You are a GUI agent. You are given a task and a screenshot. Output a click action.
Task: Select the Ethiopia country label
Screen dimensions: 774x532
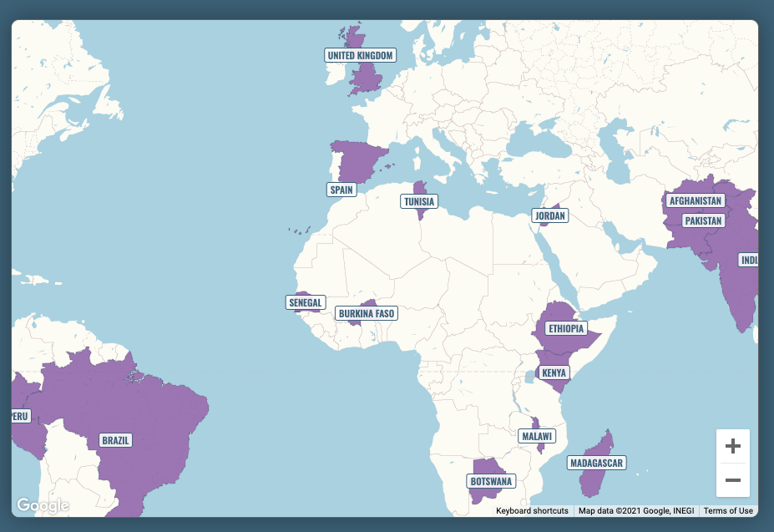tap(566, 328)
